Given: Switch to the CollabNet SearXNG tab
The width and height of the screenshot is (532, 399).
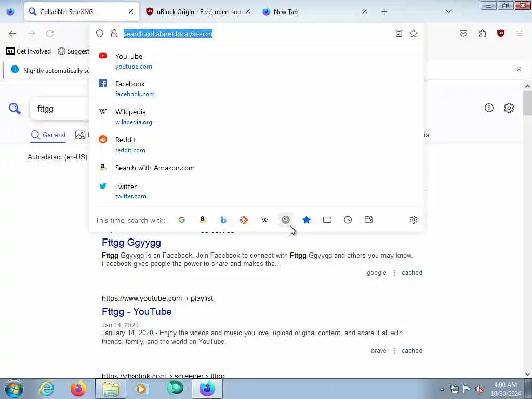Looking at the screenshot, I should pos(82,11).
